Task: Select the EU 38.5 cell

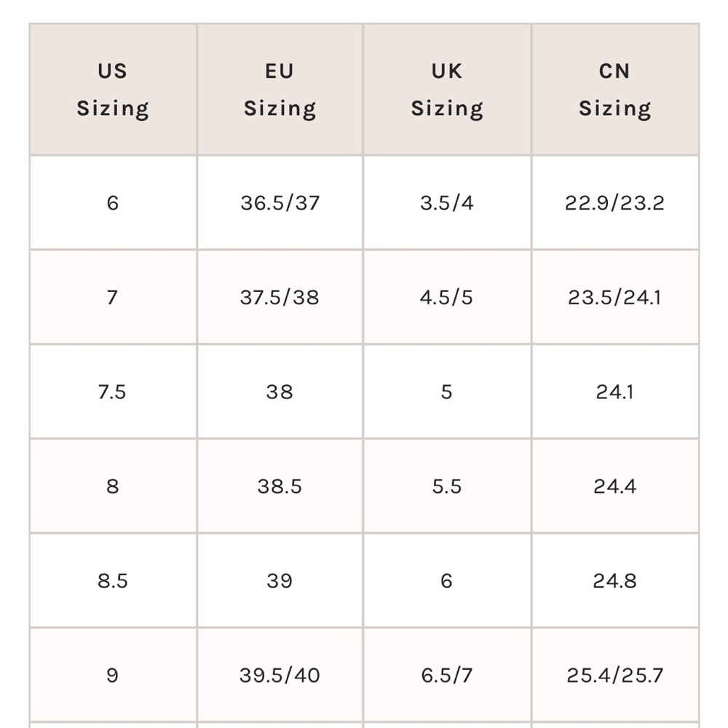Action: (280, 486)
